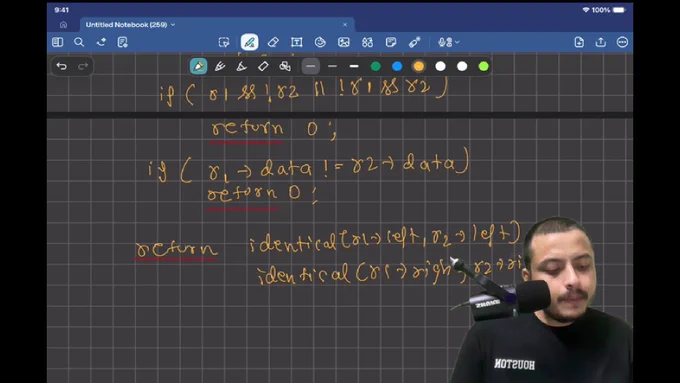
Task: Select the lasso selection tool
Action: tap(224, 42)
